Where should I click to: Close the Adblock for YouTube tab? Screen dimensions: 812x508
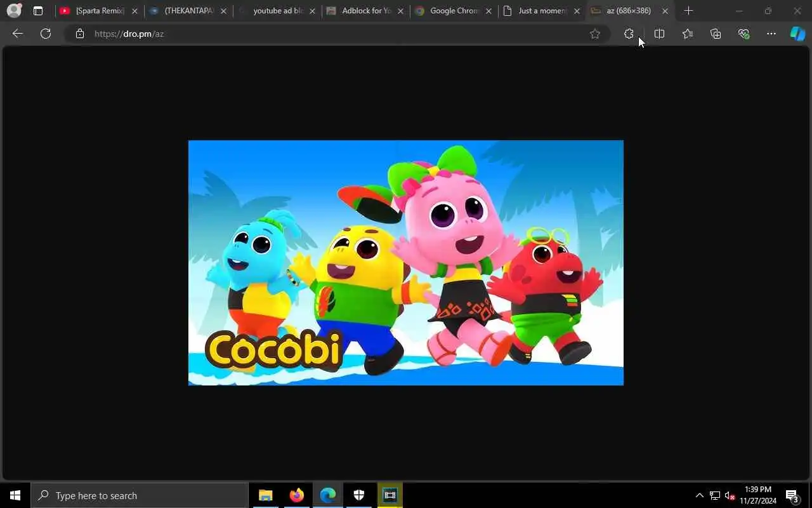400,11
